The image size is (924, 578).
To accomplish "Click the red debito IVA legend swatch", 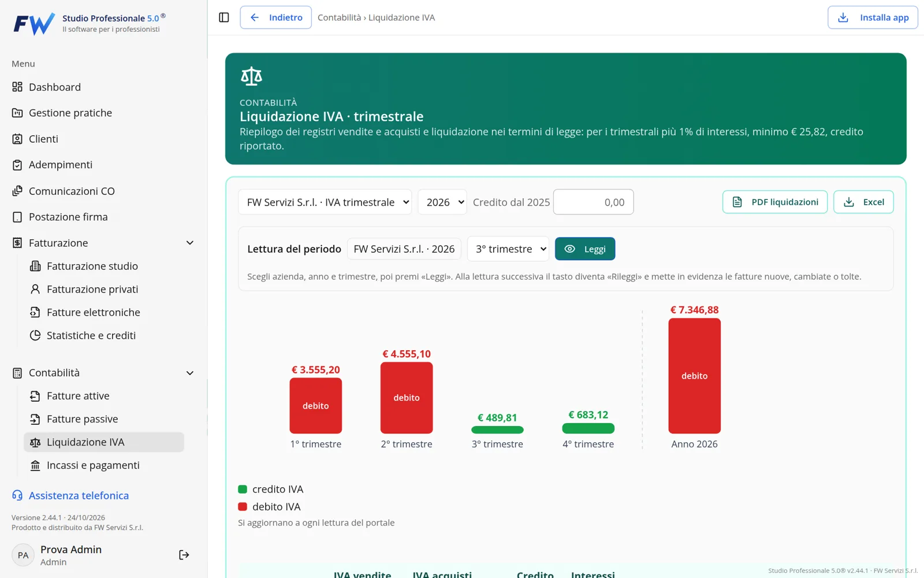I will [243, 506].
